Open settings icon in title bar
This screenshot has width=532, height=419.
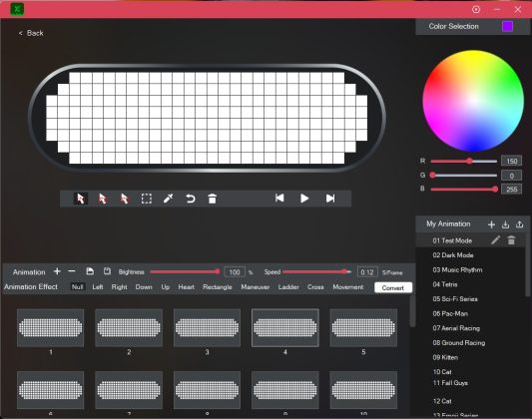pyautogui.click(x=476, y=10)
